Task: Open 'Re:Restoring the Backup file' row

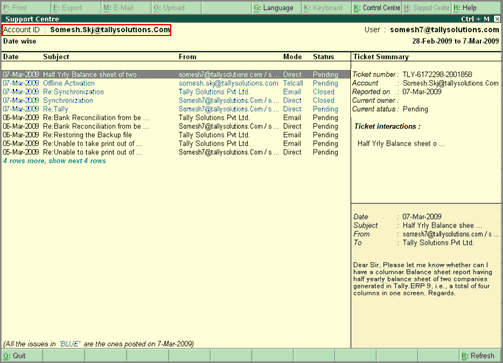Action: (175, 135)
